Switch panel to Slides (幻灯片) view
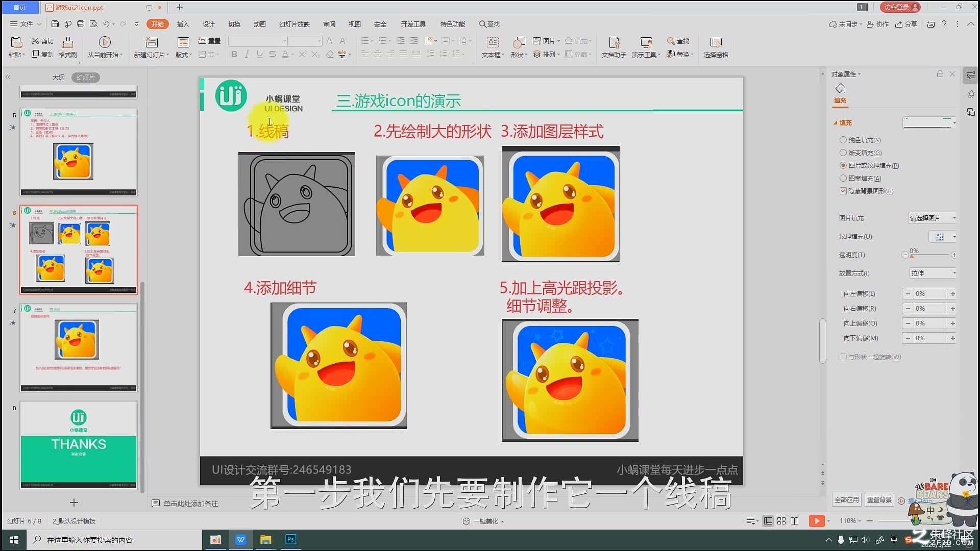 point(86,77)
